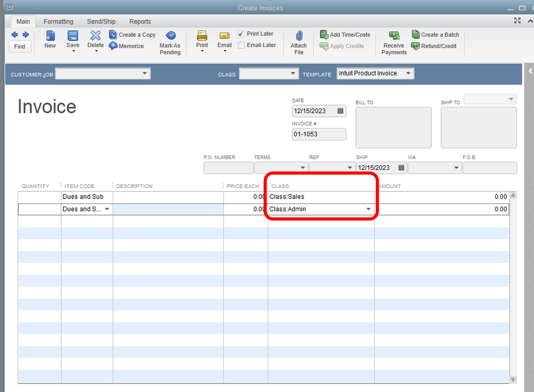Open the Terms dropdown

pyautogui.click(x=303, y=168)
